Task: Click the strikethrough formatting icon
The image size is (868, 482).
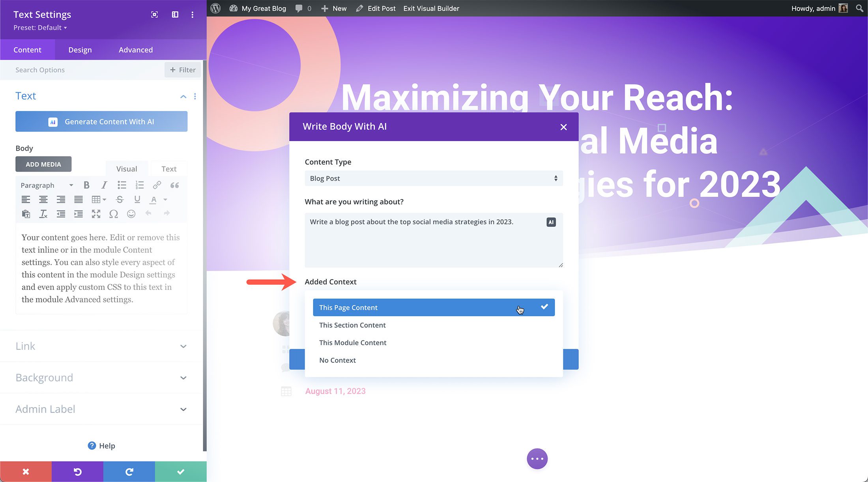Action: [120, 199]
